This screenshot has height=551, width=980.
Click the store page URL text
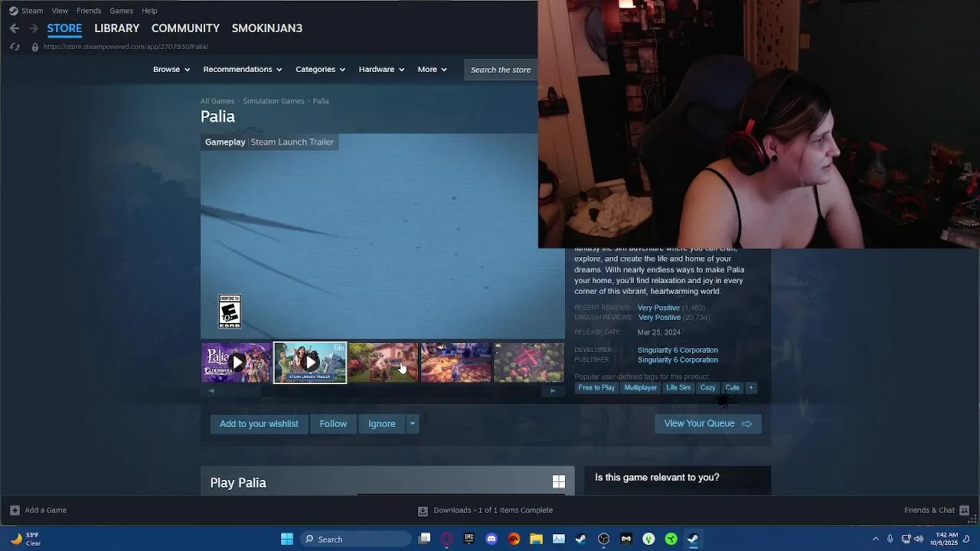click(126, 47)
